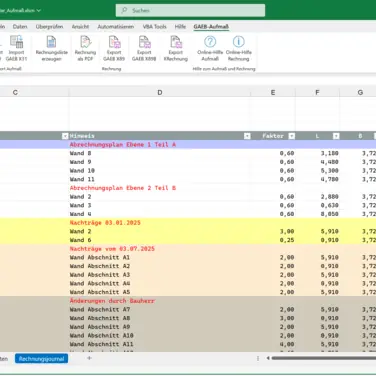Open filter dropdown on L column

click(x=336, y=136)
